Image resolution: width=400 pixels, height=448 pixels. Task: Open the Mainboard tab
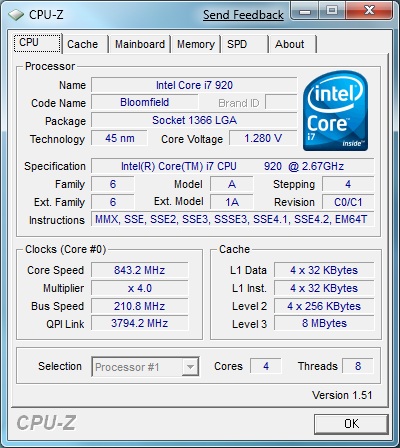click(x=140, y=44)
